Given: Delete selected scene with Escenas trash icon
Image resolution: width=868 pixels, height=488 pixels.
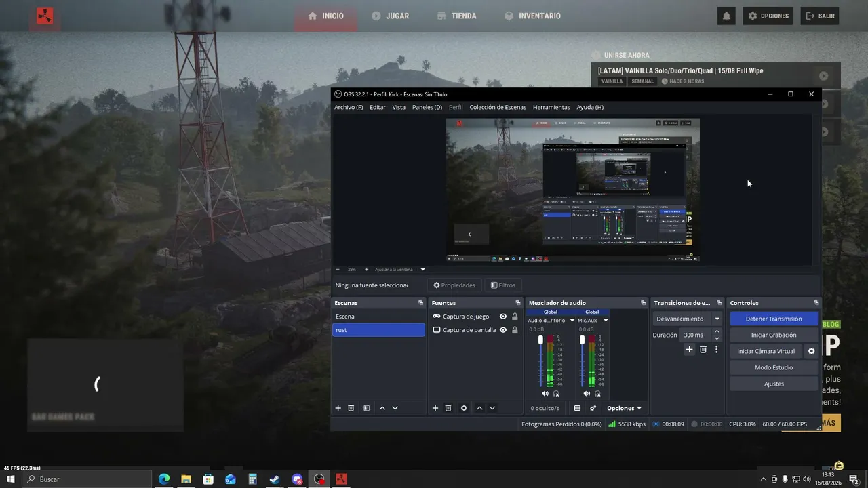Looking at the screenshot, I should tap(351, 408).
